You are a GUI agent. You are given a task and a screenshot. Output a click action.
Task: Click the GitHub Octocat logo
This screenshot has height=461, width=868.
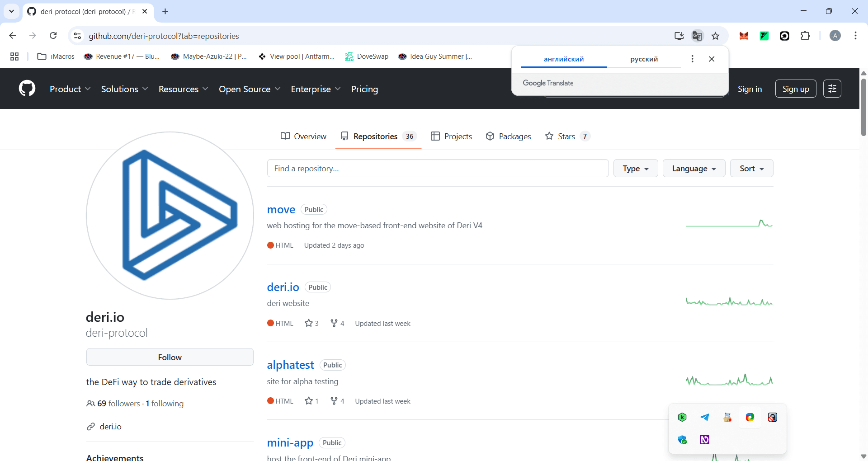coord(27,89)
